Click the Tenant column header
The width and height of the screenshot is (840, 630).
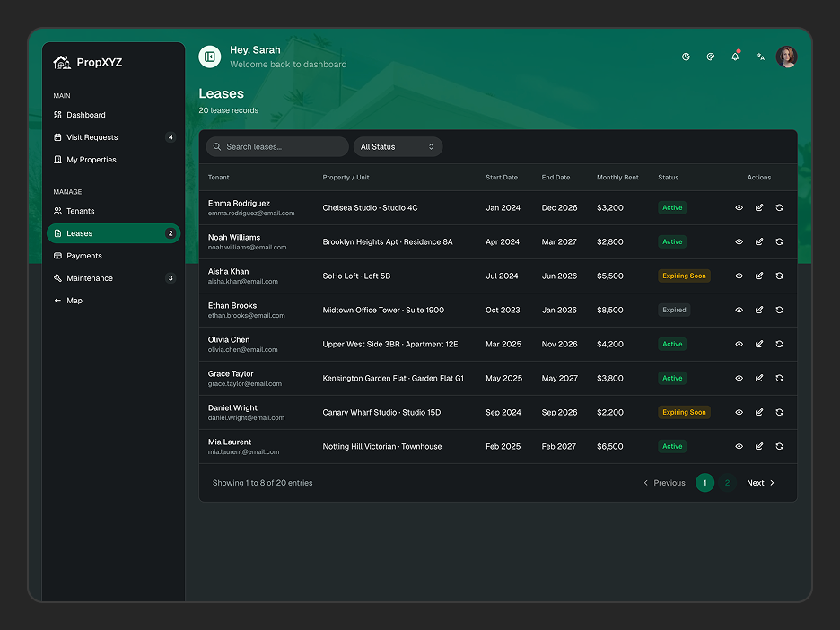tap(219, 178)
